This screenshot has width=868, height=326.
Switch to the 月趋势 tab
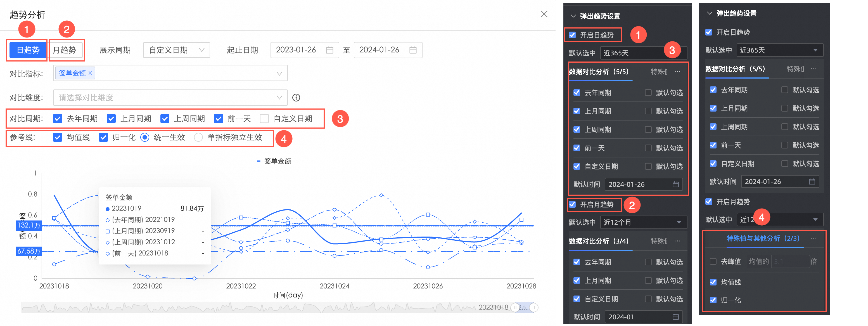click(64, 50)
